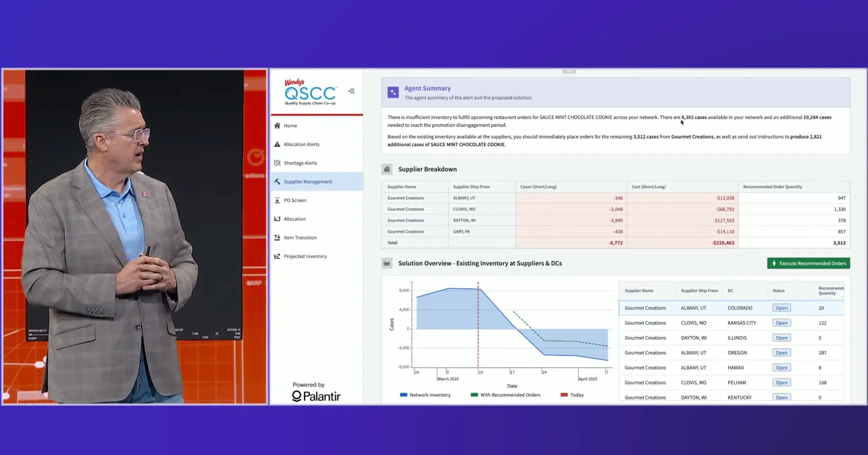Go to the Allocation menu item

click(294, 219)
